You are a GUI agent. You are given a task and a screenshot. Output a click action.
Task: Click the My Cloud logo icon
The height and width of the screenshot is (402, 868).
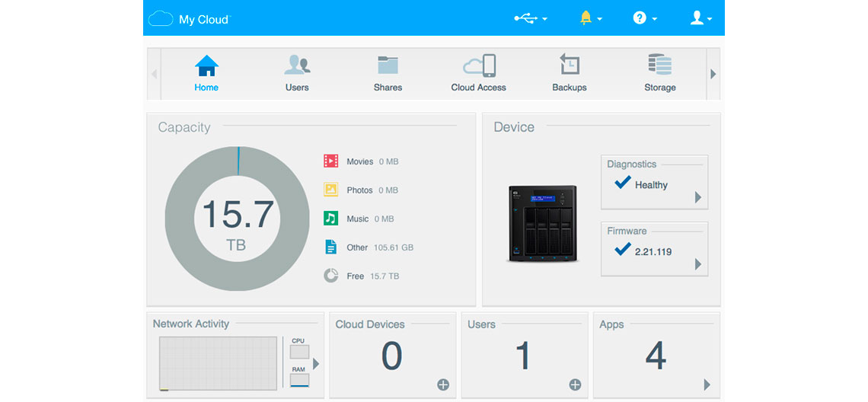click(161, 18)
